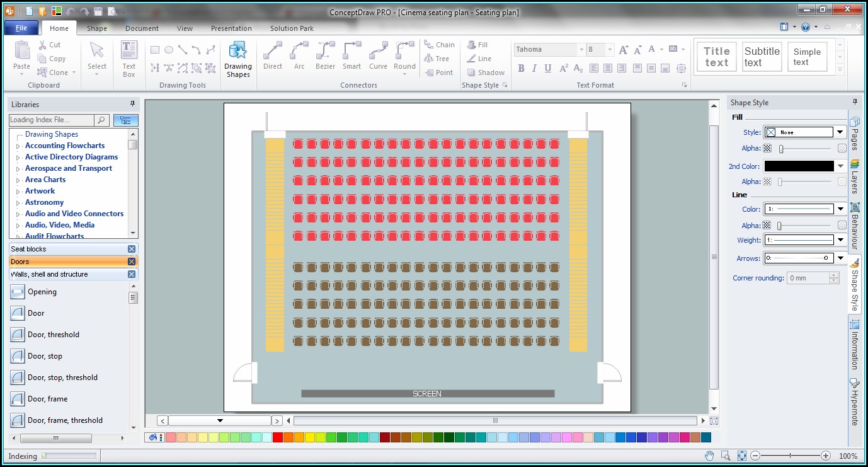Image resolution: width=868 pixels, height=467 pixels.
Task: Choose the Bezier connector tool
Action: coord(325,56)
